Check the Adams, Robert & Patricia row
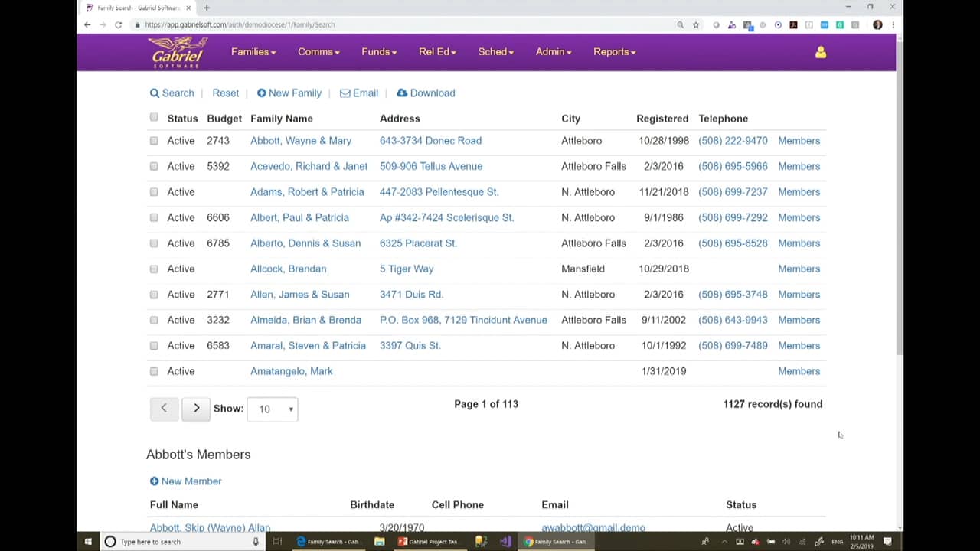Image resolution: width=980 pixels, height=551 pixels. tap(154, 192)
